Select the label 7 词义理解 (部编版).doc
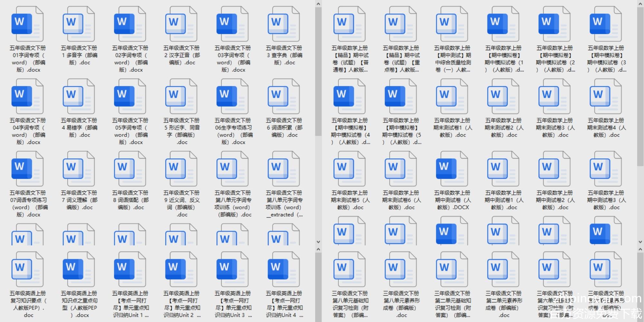 (79, 200)
